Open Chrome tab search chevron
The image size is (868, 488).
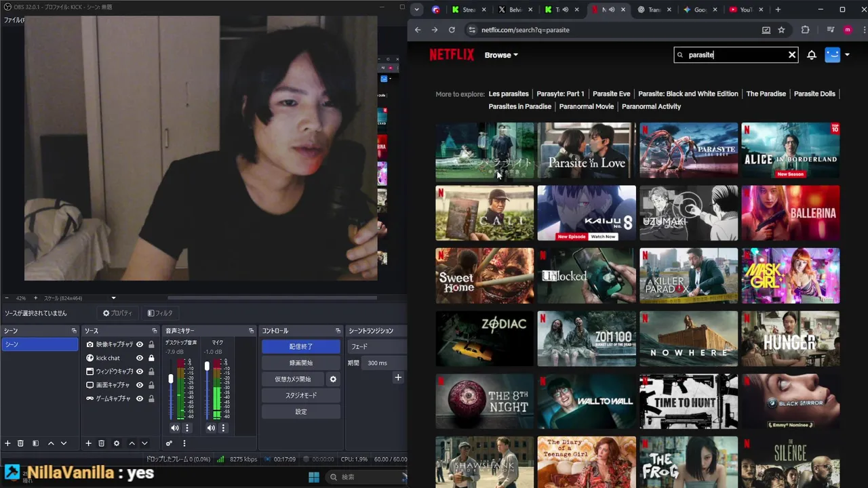coord(417,9)
